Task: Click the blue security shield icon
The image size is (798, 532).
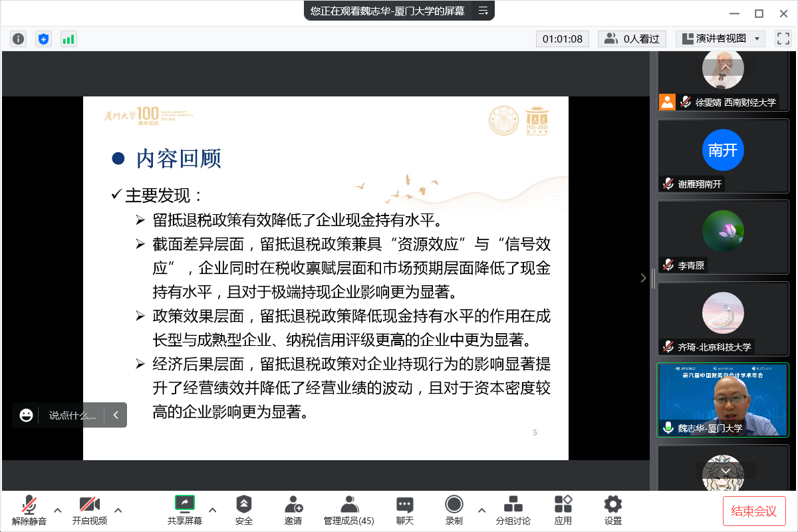Action: tap(43, 39)
